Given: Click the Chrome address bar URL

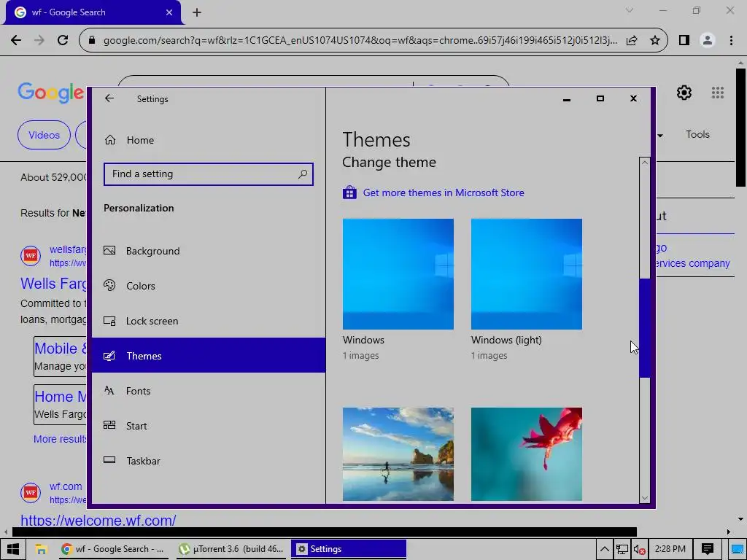Looking at the screenshot, I should (x=360, y=41).
